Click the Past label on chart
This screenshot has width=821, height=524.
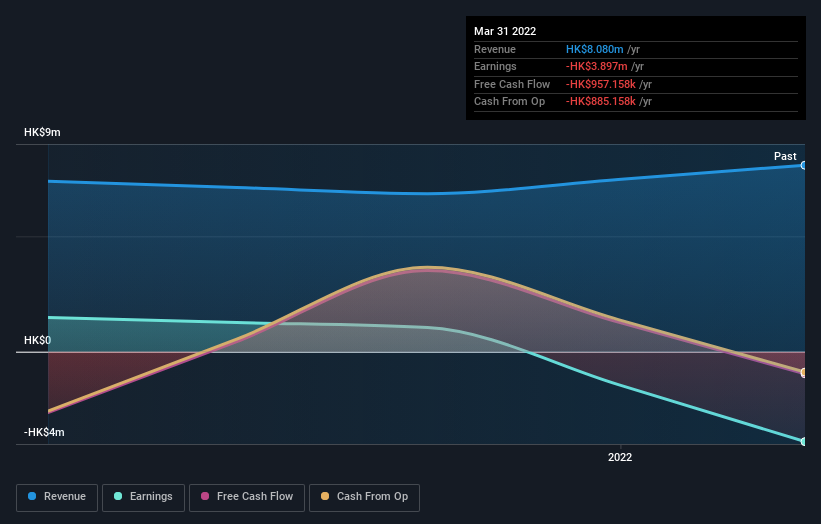(785, 156)
